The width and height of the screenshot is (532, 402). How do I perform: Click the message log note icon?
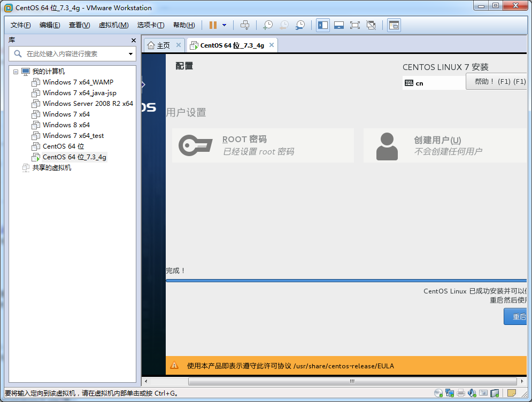(512, 393)
